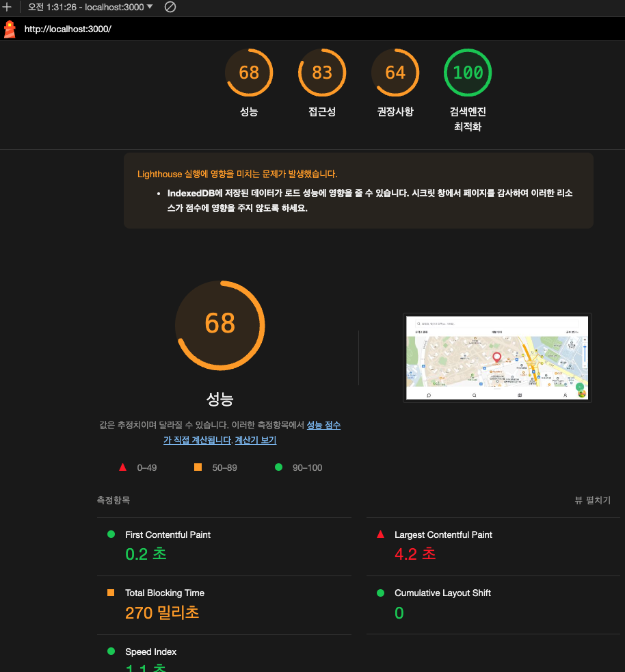The height and width of the screenshot is (672, 625).
Task: Click the First Contentful Paint metric label
Action: (168, 534)
